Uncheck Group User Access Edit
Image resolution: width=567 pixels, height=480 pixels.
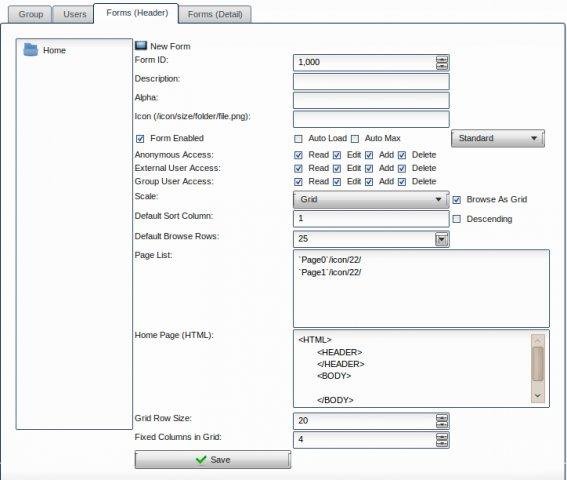point(337,182)
